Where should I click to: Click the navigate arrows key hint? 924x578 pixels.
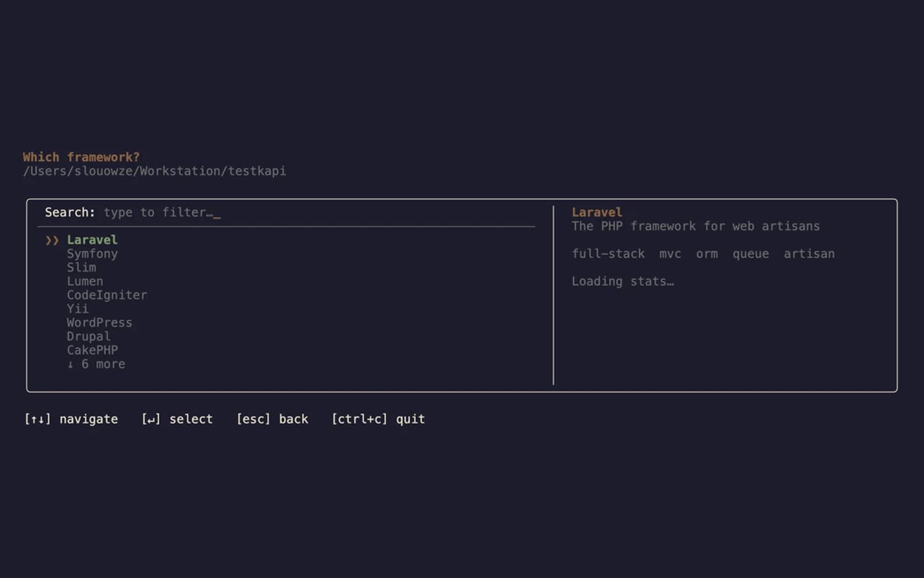pyautogui.click(x=70, y=419)
